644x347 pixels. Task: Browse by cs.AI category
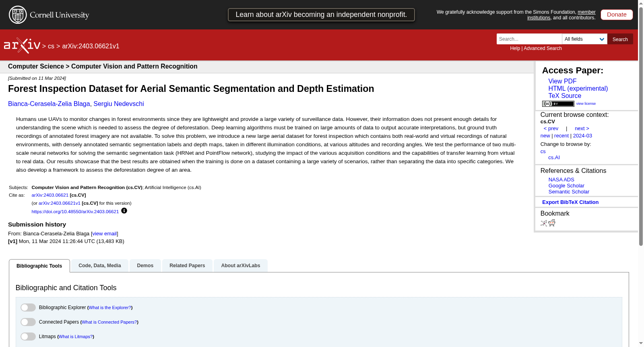554,158
